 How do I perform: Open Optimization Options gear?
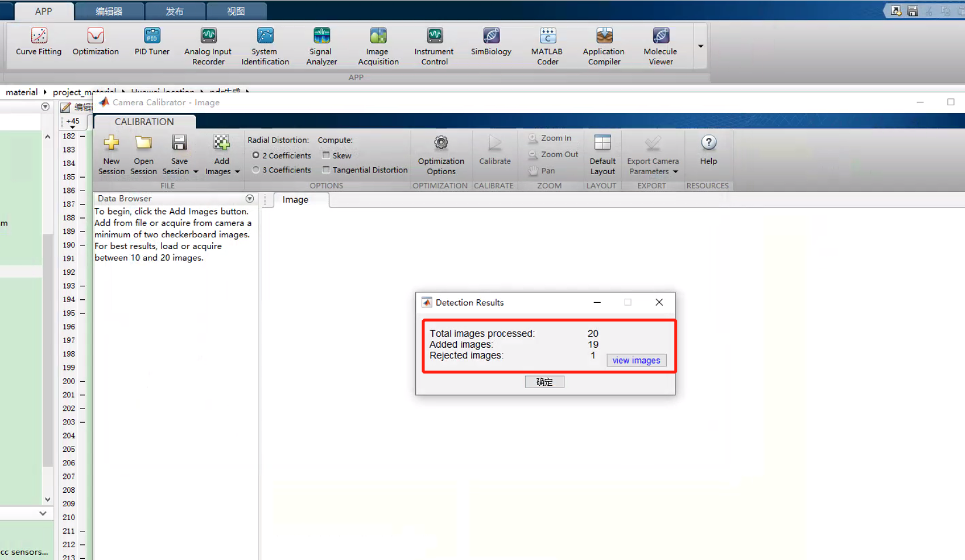pyautogui.click(x=441, y=155)
